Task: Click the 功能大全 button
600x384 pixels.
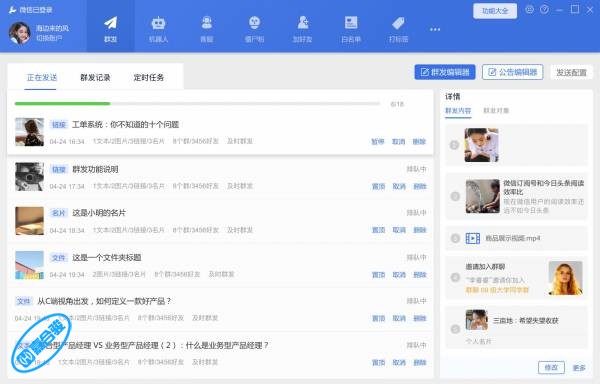Action: 495,11
